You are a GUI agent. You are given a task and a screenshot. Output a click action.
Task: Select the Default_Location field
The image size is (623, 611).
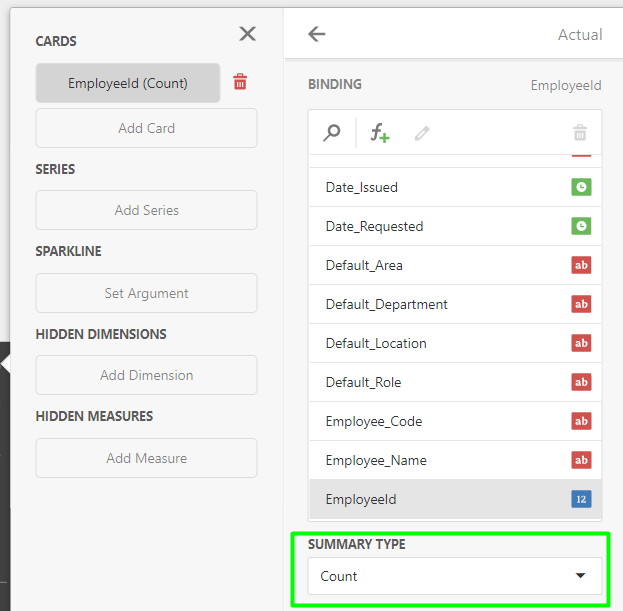(455, 343)
